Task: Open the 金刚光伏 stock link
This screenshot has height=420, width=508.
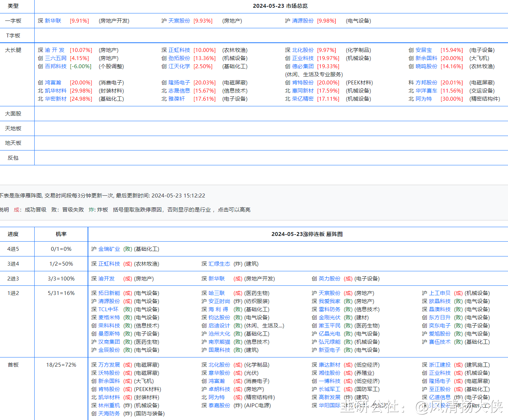Action: point(330,318)
